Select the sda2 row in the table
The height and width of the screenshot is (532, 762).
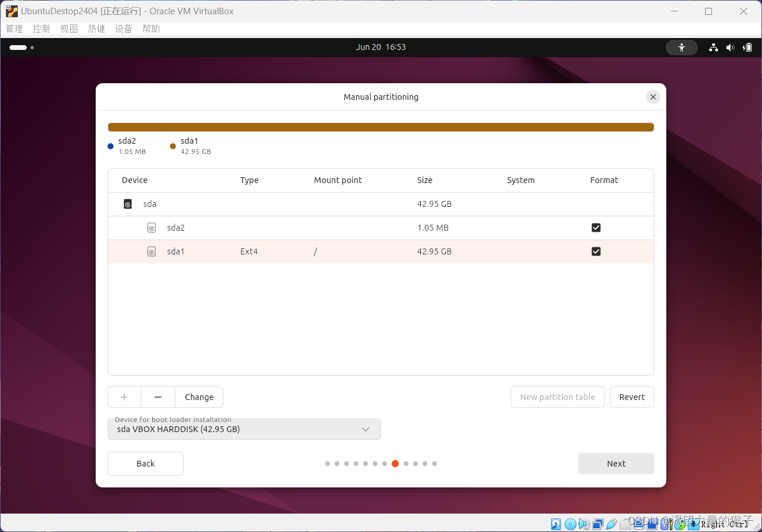[381, 228]
